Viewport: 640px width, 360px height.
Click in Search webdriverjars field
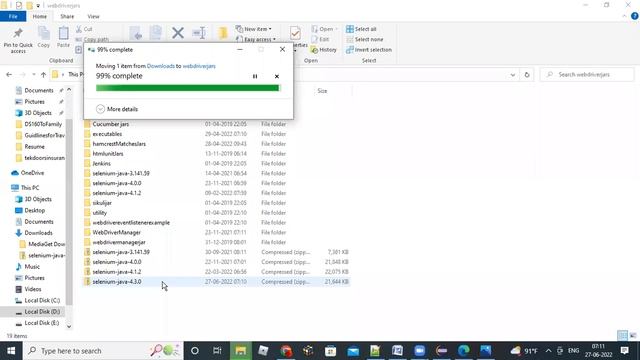point(587,75)
